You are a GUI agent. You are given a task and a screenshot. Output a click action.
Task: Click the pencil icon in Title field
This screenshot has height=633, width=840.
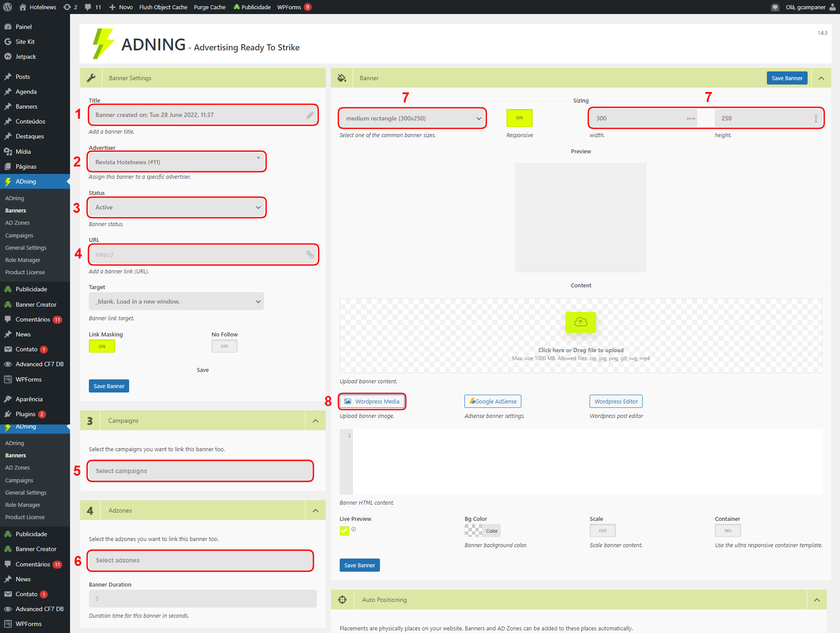click(x=310, y=115)
